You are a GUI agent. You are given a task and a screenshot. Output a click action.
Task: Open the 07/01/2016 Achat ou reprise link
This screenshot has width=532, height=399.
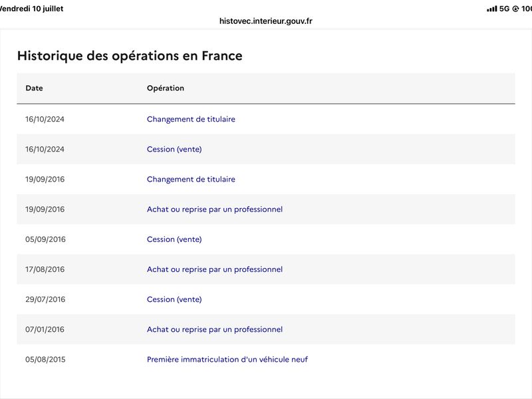[x=214, y=329]
